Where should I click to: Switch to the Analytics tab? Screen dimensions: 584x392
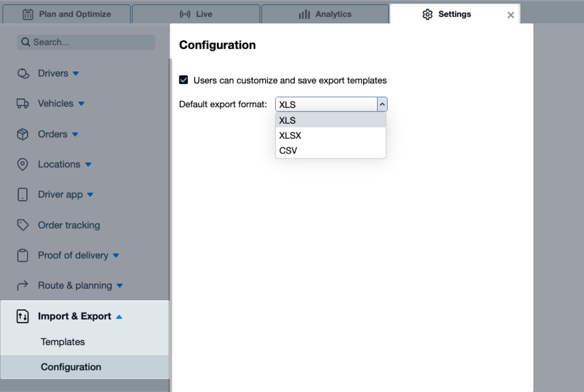[325, 14]
